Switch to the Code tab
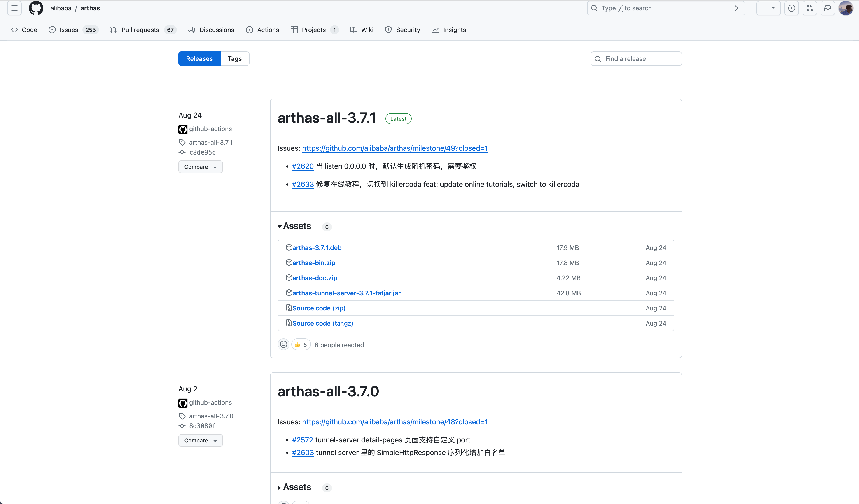This screenshot has width=859, height=504. 24,30
